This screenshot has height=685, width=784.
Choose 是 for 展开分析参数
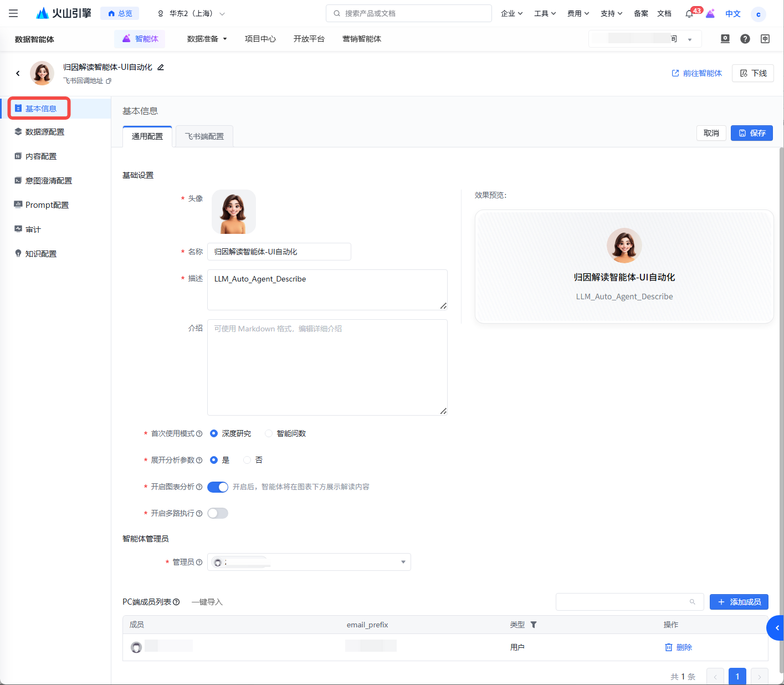[x=214, y=460]
